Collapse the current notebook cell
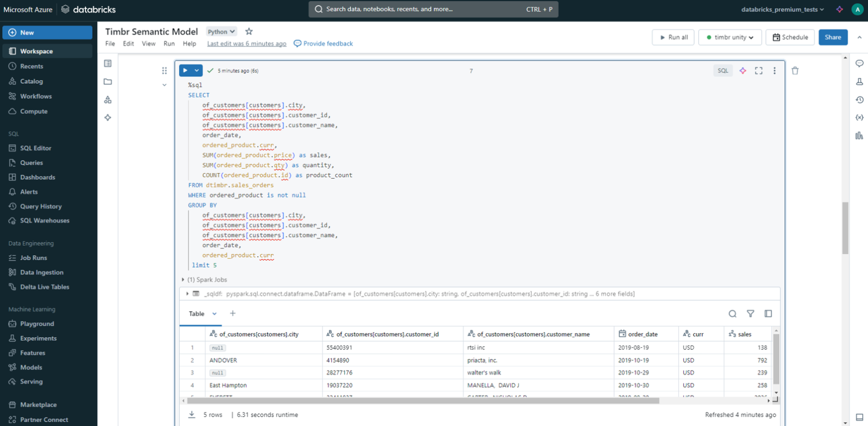Screen dimensions: 868x426 (164, 84)
